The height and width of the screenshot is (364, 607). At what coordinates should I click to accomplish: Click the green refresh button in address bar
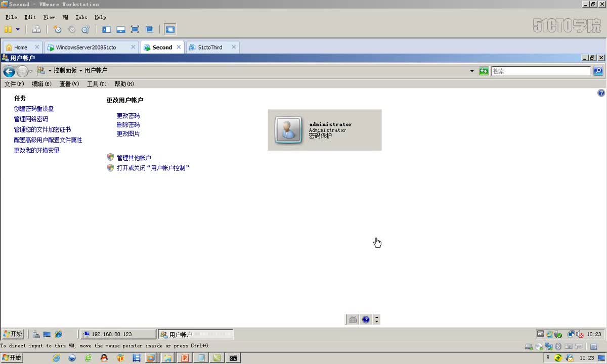(484, 71)
